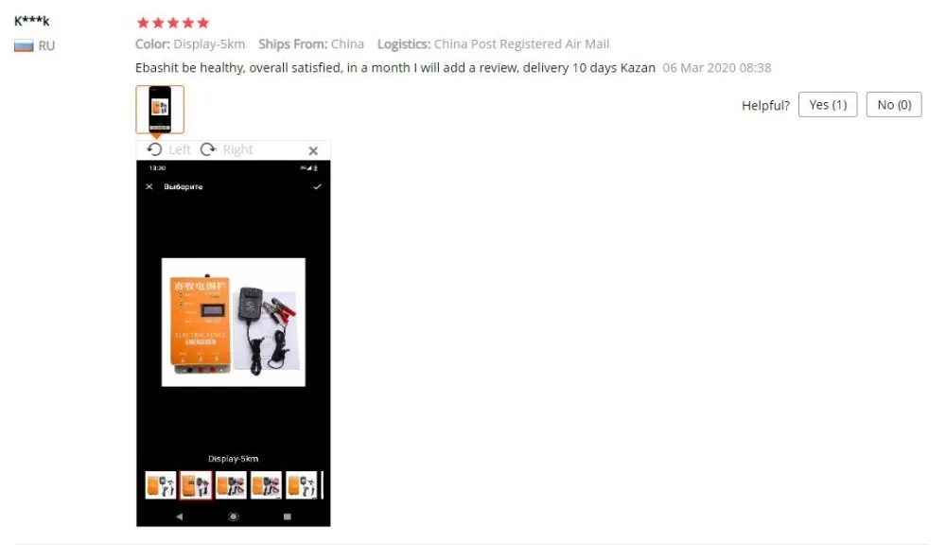Select the fifth product variant thumbnail
The width and height of the screenshot is (946, 560).
pyautogui.click(x=301, y=485)
